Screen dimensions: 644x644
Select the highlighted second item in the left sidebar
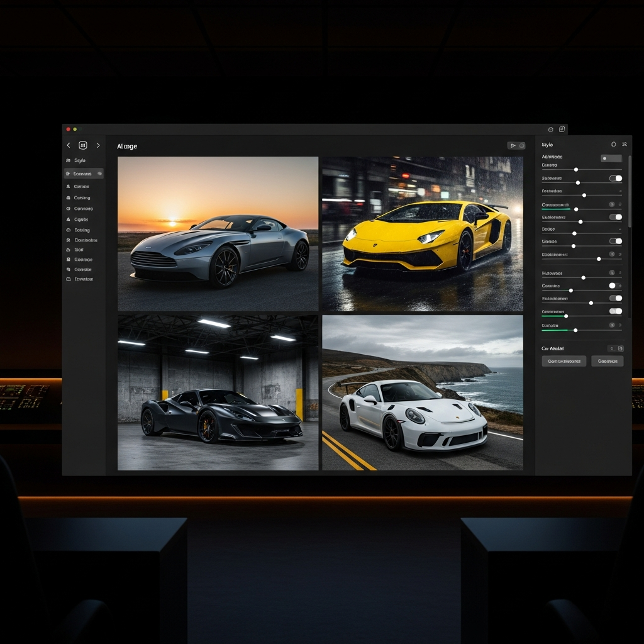point(83,174)
